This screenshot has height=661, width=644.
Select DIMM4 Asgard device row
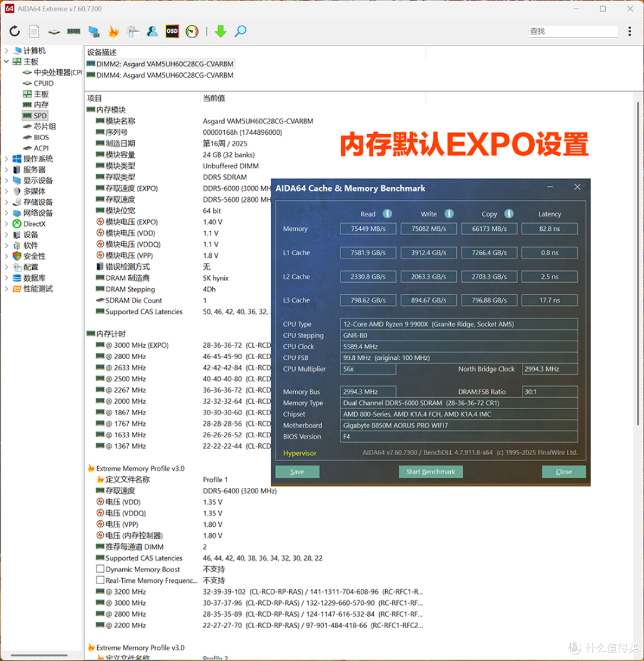[x=160, y=75]
